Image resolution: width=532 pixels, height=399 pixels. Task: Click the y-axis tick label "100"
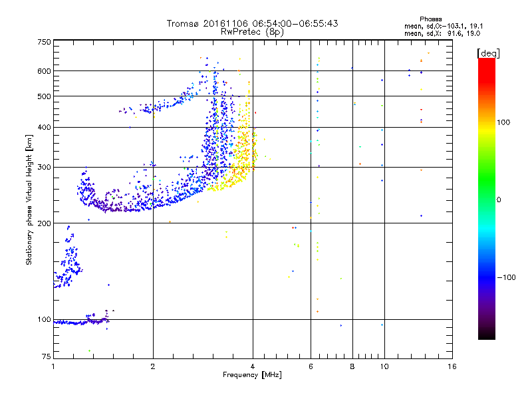click(44, 319)
